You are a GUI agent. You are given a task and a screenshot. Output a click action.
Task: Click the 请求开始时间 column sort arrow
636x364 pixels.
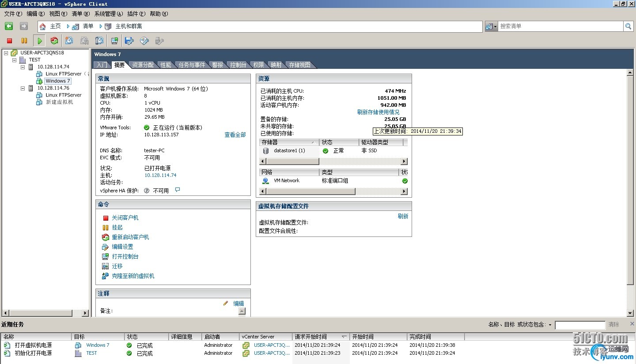click(344, 337)
